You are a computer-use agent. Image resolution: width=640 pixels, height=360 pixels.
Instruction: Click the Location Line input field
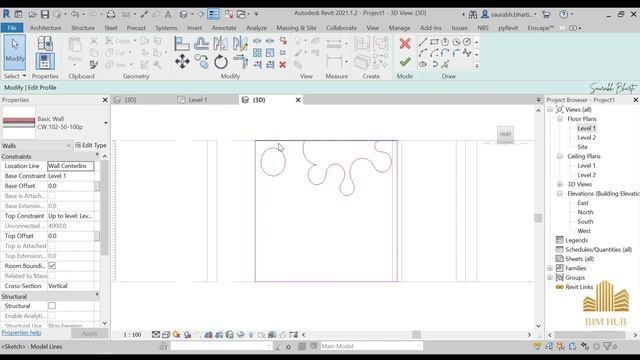[x=71, y=166]
